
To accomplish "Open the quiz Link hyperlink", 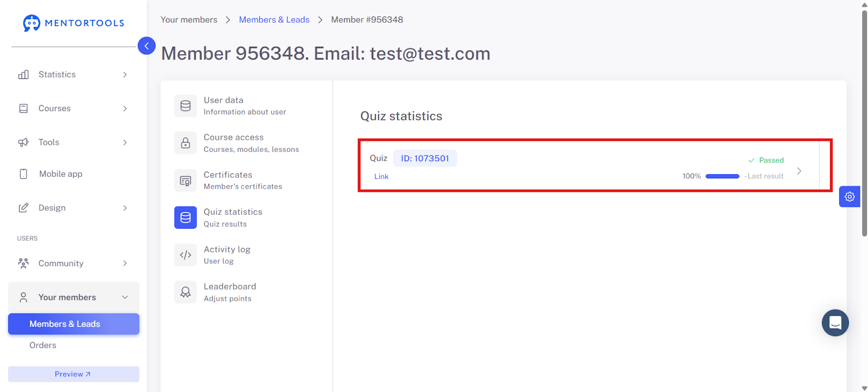I will click(x=381, y=176).
